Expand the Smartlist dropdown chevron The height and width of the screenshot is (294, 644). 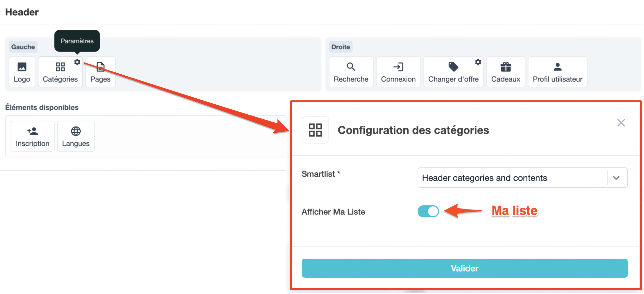coord(616,178)
